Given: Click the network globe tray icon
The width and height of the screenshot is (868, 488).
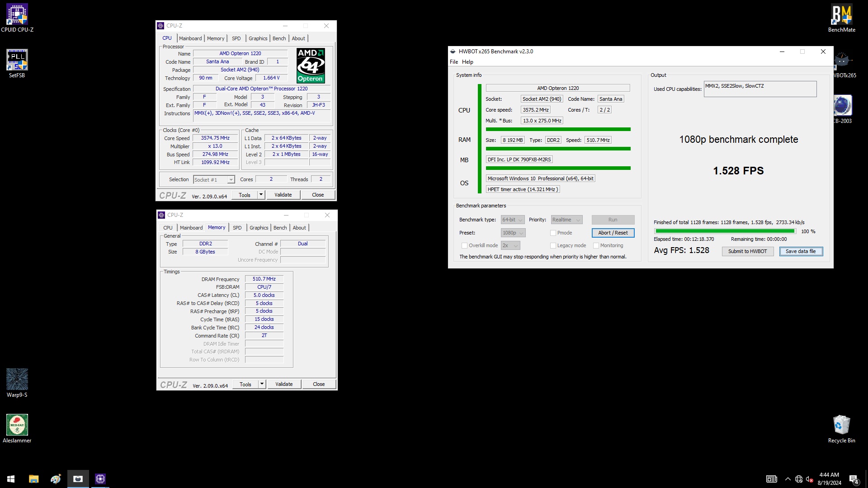Looking at the screenshot, I should coord(799,479).
